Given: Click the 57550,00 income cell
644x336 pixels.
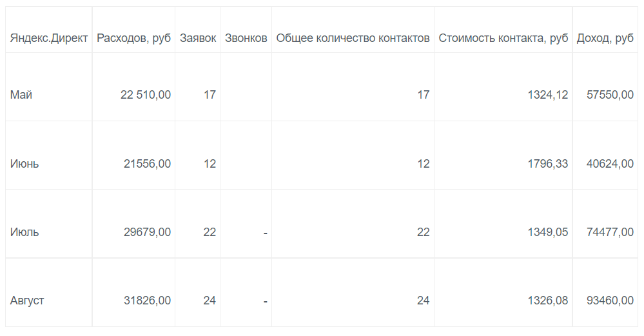Looking at the screenshot, I should pyautogui.click(x=610, y=95).
